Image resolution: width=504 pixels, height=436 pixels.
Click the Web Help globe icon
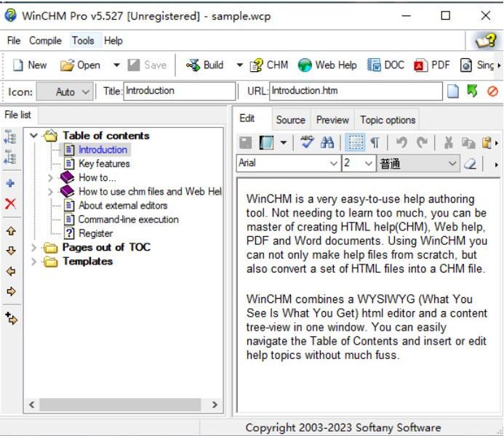pos(305,65)
